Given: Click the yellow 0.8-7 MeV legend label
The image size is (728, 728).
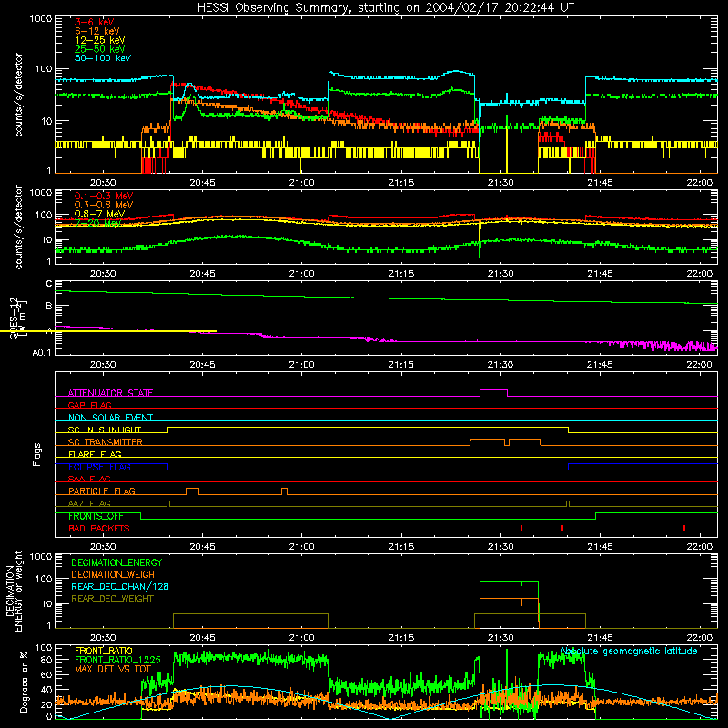Looking at the screenshot, I should (99, 214).
